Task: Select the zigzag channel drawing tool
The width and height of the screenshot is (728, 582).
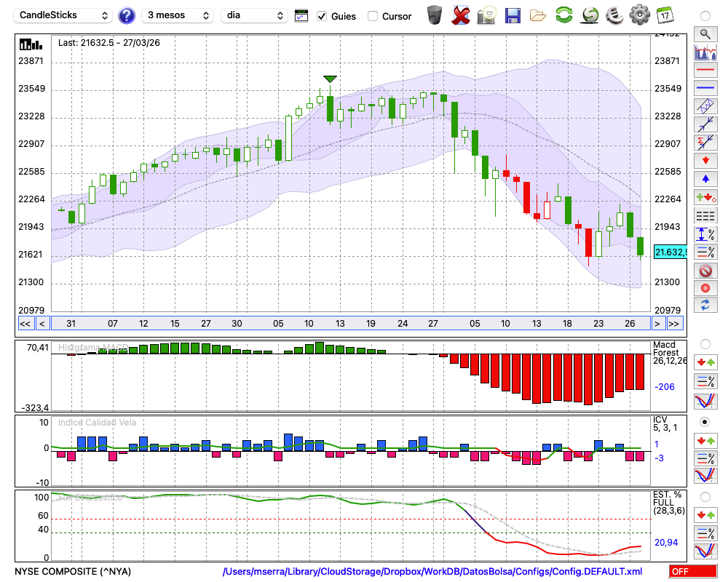Action: pyautogui.click(x=705, y=106)
